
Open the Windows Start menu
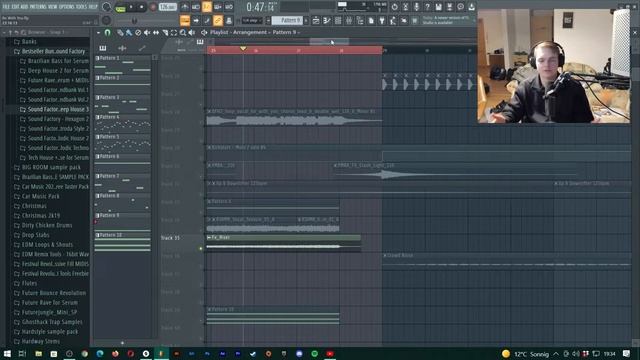7,353
